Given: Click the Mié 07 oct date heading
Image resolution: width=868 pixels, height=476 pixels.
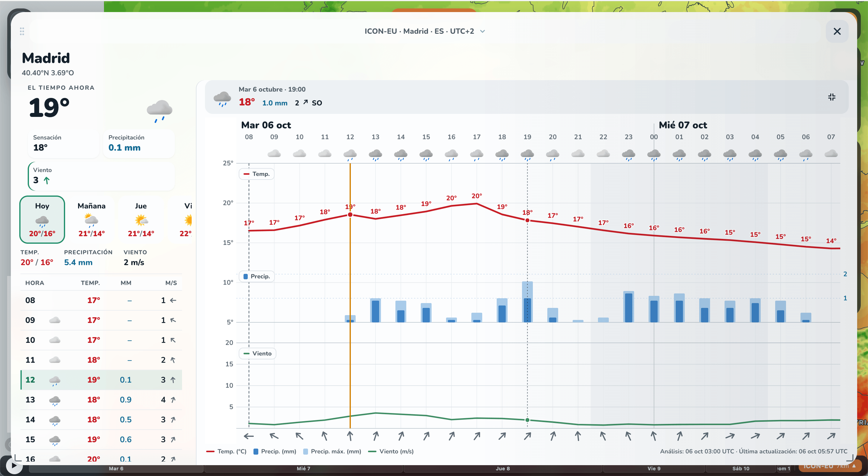Looking at the screenshot, I should tap(683, 125).
